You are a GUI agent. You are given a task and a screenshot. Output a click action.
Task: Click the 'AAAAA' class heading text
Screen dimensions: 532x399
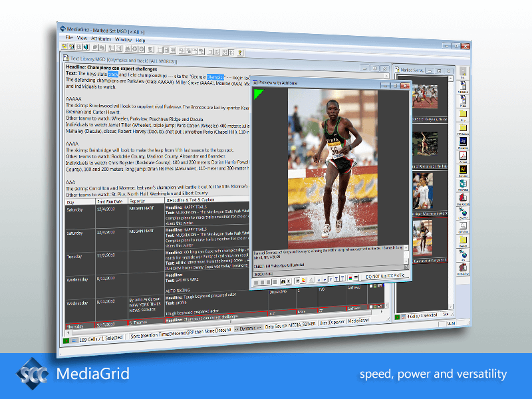click(x=74, y=99)
